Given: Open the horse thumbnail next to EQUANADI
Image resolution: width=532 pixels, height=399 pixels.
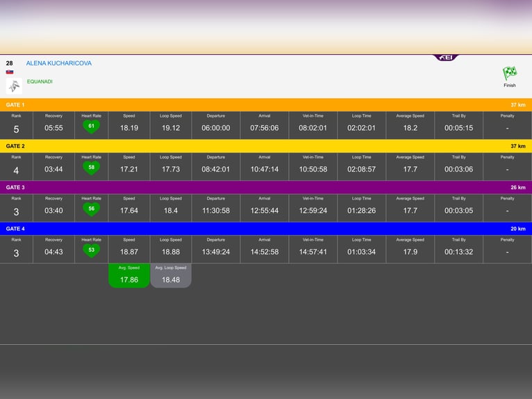Looking at the screenshot, I should tap(15, 86).
